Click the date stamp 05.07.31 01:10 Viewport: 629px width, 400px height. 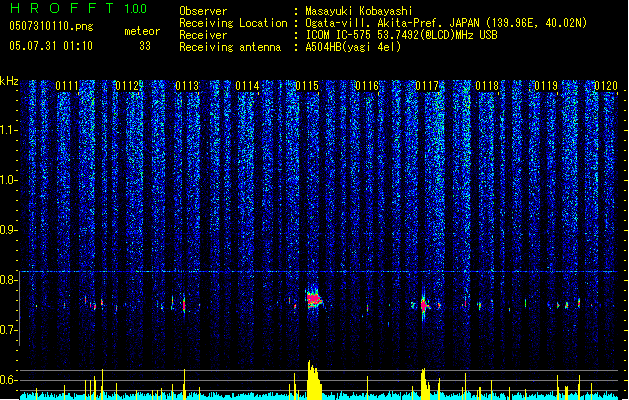[x=50, y=45]
